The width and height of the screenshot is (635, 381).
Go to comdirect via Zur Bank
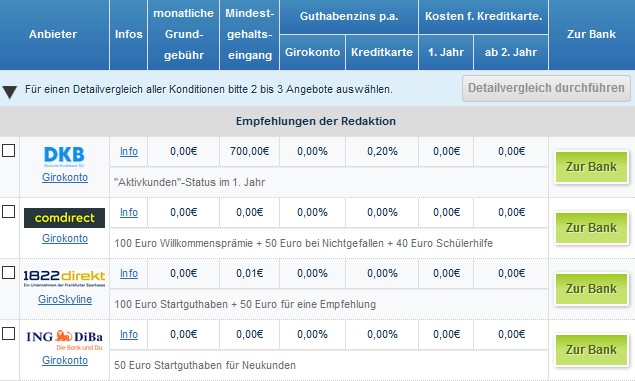coord(591,228)
